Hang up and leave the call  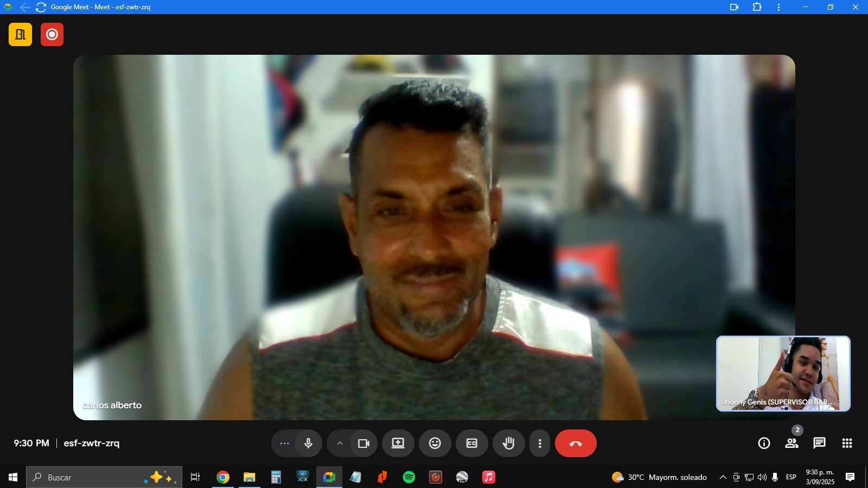576,444
